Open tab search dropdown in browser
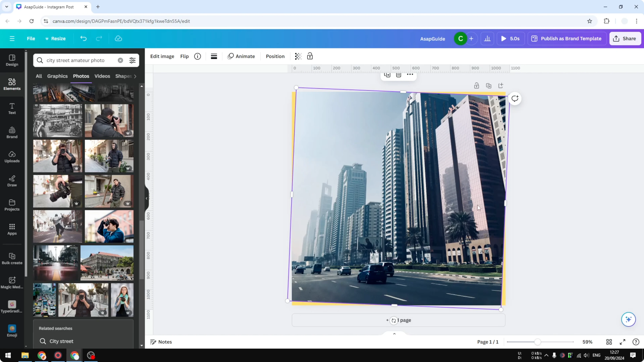The width and height of the screenshot is (644, 362). coord(7,7)
